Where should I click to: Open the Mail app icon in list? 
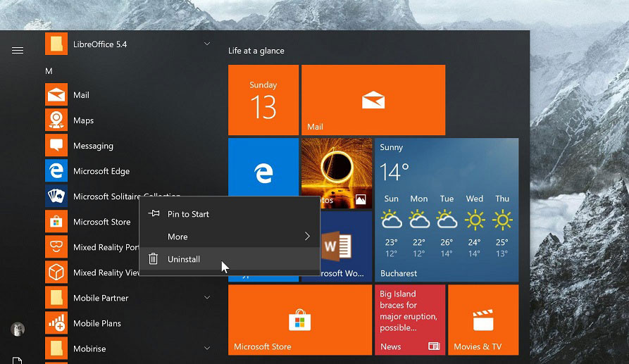tap(56, 95)
